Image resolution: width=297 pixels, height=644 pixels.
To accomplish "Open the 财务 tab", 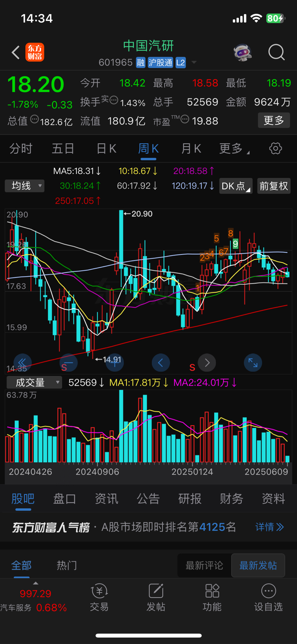I will 232,498.
